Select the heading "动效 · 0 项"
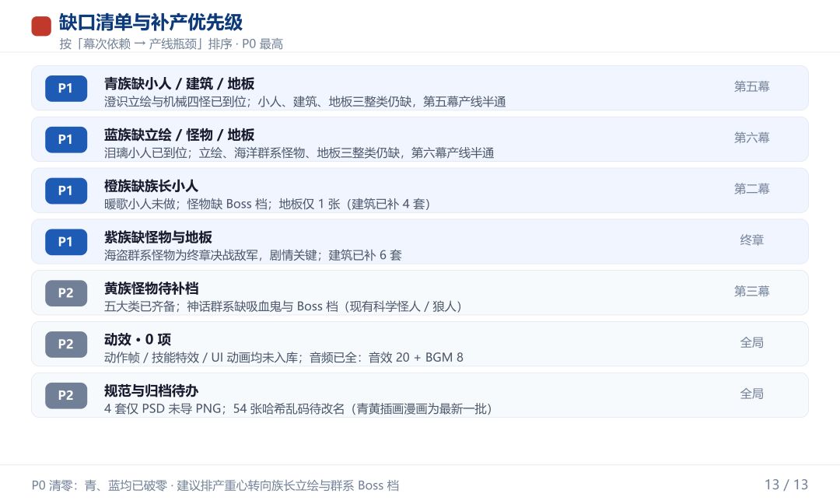This screenshot has width=840, height=504. tap(138, 340)
